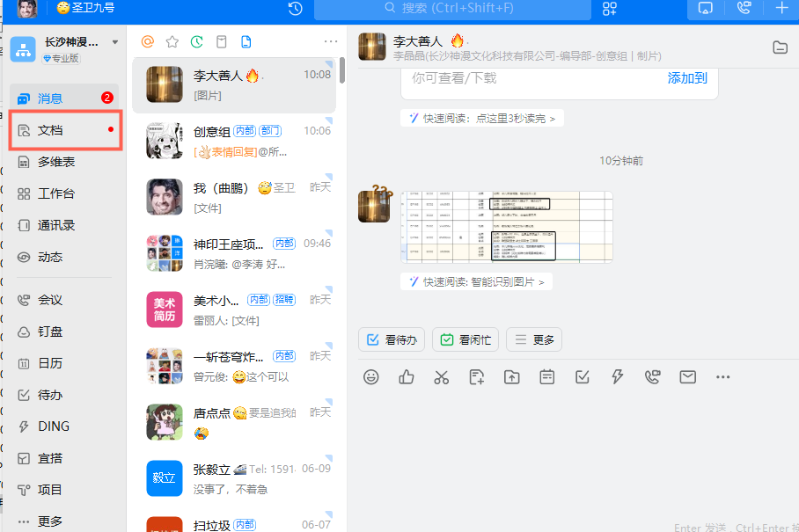Open the 一斩苍穹炸... group chat
The height and width of the screenshot is (532, 799).
click(234, 366)
